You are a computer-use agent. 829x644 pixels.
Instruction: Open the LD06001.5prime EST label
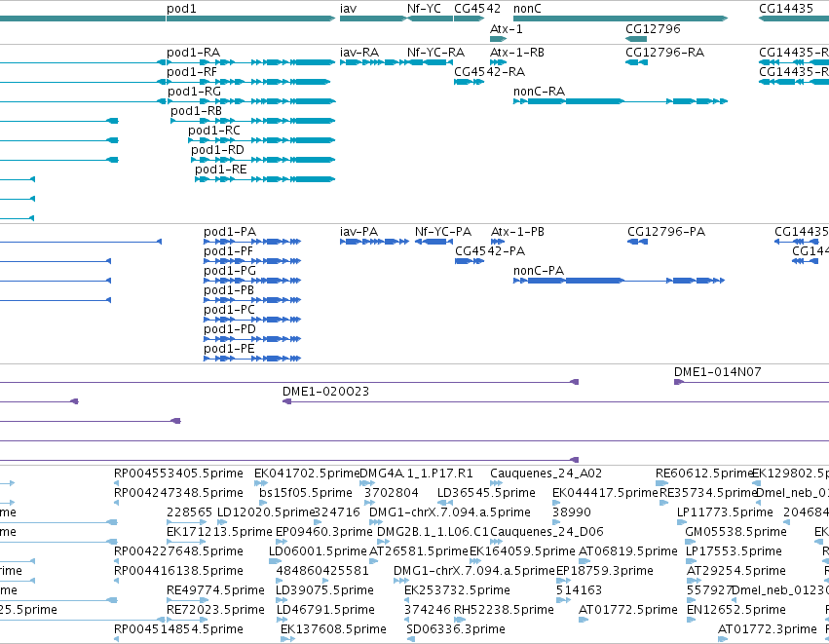pyautogui.click(x=318, y=551)
